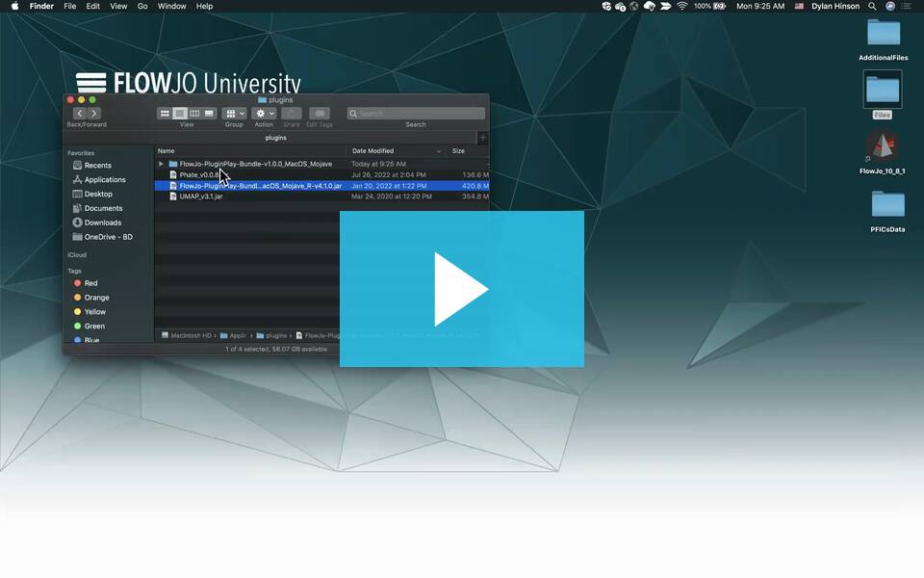
Task: Open the Go menu
Action: pos(142,6)
